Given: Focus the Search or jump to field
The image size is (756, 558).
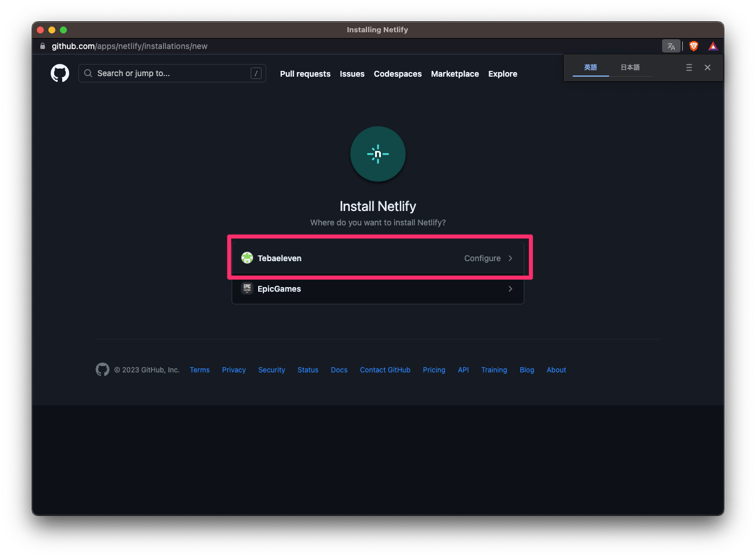Looking at the screenshot, I should click(x=172, y=73).
